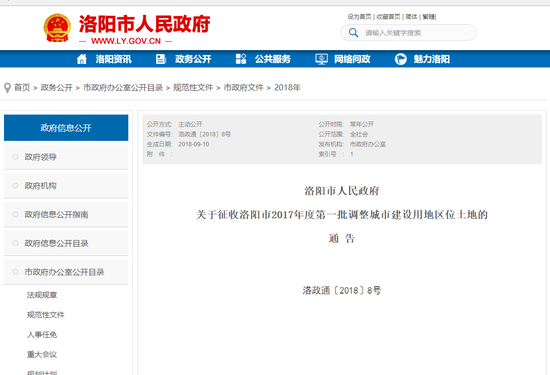Open the 政务公开 menu
The image size is (550, 375).
[193, 59]
